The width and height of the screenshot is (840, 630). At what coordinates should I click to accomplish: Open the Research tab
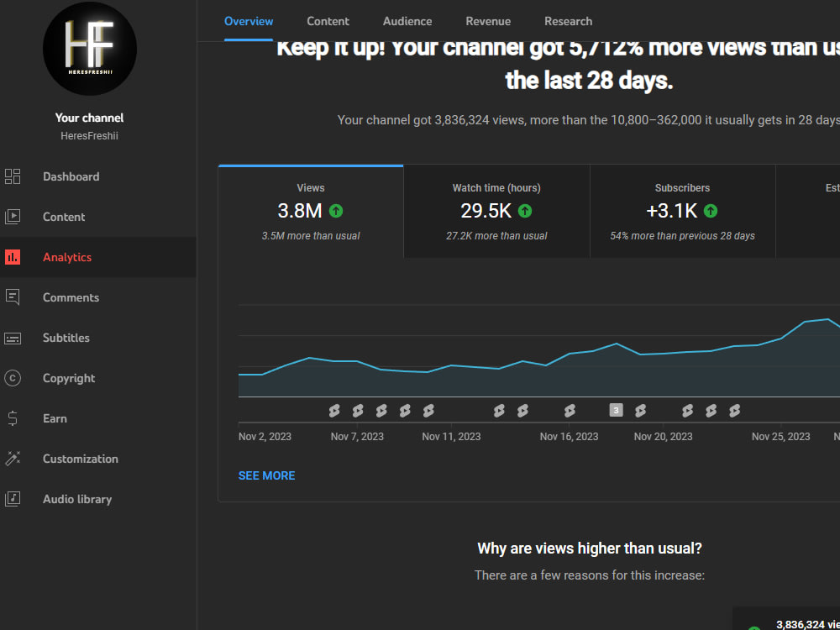(x=569, y=22)
